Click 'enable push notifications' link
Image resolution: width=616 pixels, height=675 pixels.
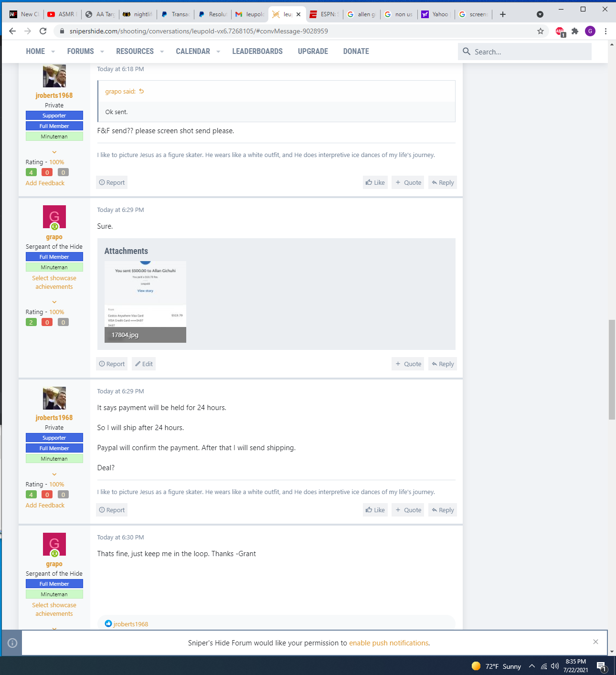tap(389, 643)
